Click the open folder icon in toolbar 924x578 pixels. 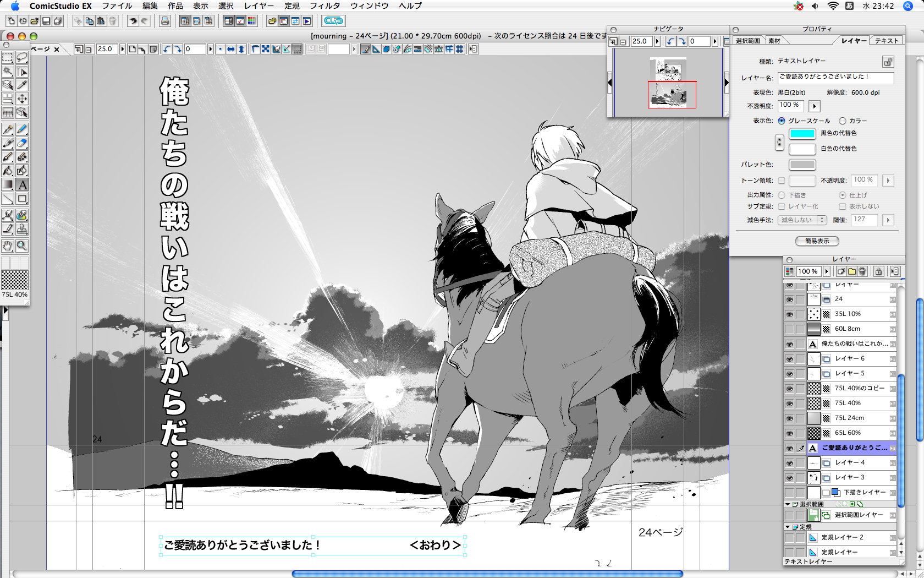coord(34,21)
